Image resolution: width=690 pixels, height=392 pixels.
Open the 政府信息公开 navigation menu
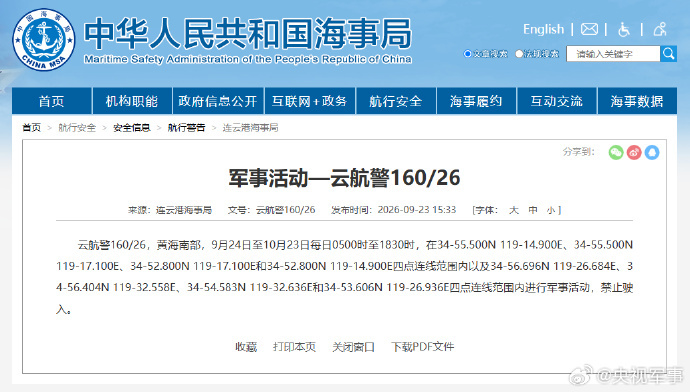click(218, 101)
